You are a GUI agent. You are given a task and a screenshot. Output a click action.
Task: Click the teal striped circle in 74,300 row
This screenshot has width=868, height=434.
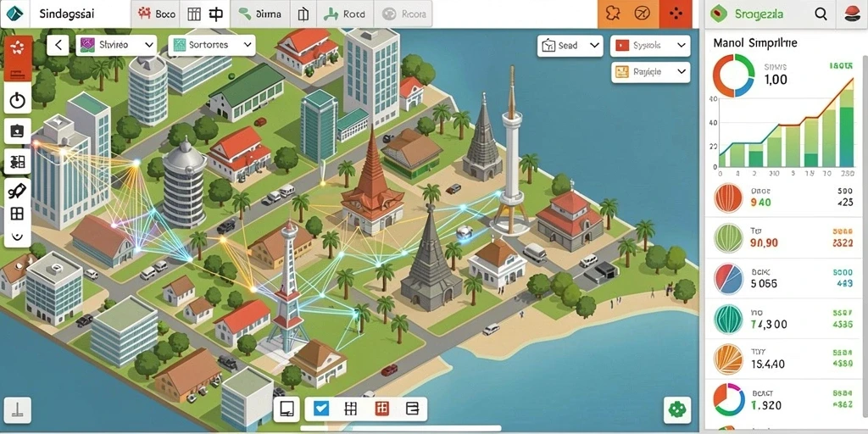point(728,319)
